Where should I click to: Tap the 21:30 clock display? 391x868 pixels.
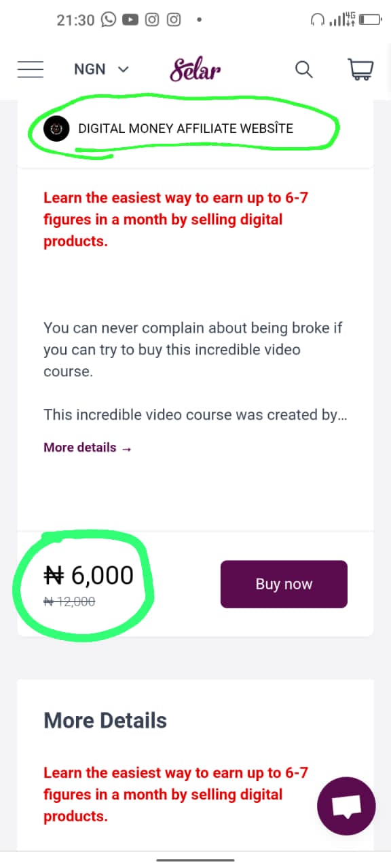pos(75,20)
